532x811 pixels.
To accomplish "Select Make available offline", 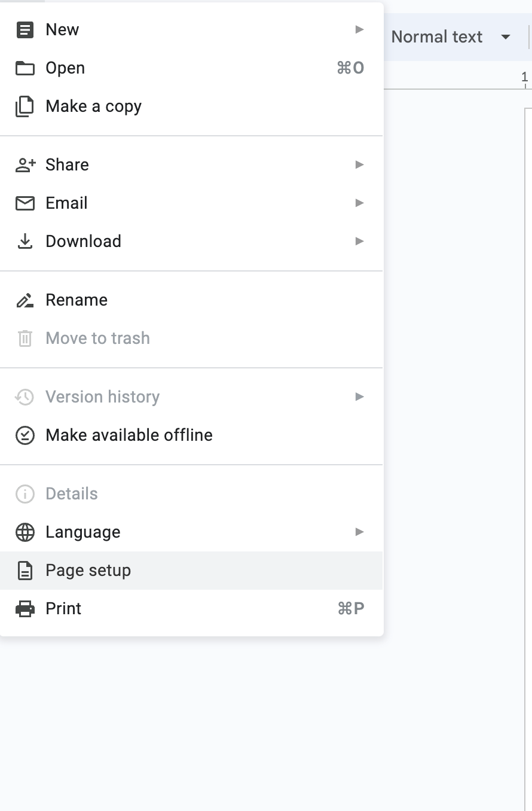I will 191,435.
